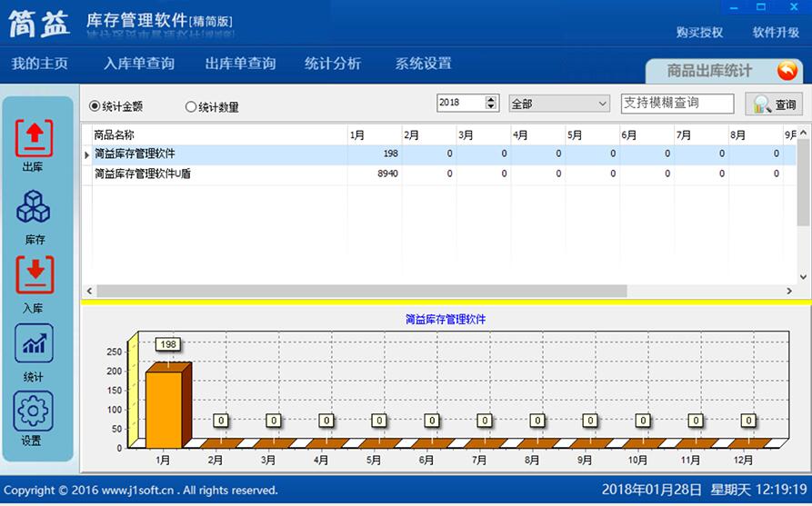Image resolution: width=812 pixels, height=506 pixels.
Task: Select the 统计金额 radio button
Action: (95, 106)
